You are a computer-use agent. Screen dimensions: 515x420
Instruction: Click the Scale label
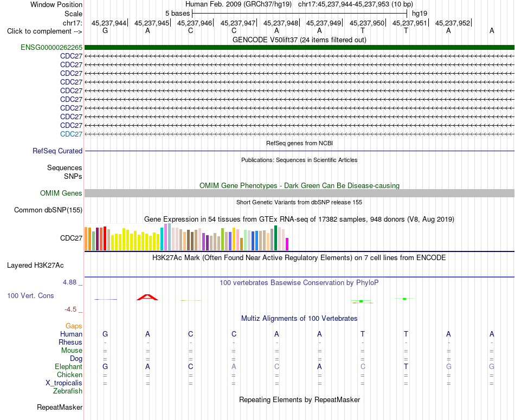[73, 14]
